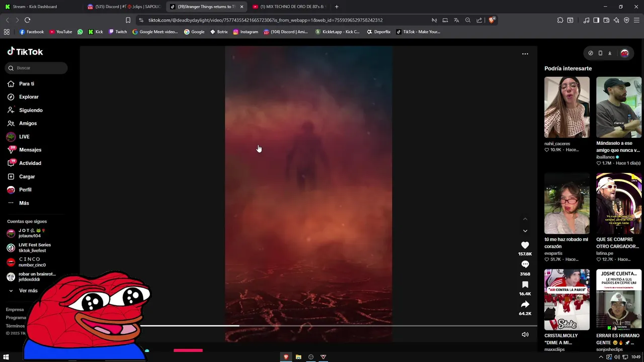Viewport: 644px width, 362px height.
Task: Click the phone app icon in top-right pill
Action: [x=600, y=53]
